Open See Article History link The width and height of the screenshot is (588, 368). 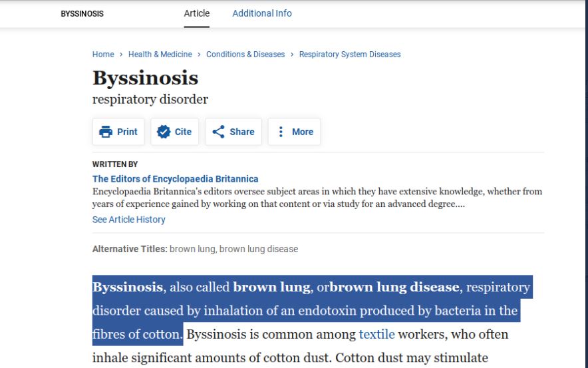coord(128,220)
